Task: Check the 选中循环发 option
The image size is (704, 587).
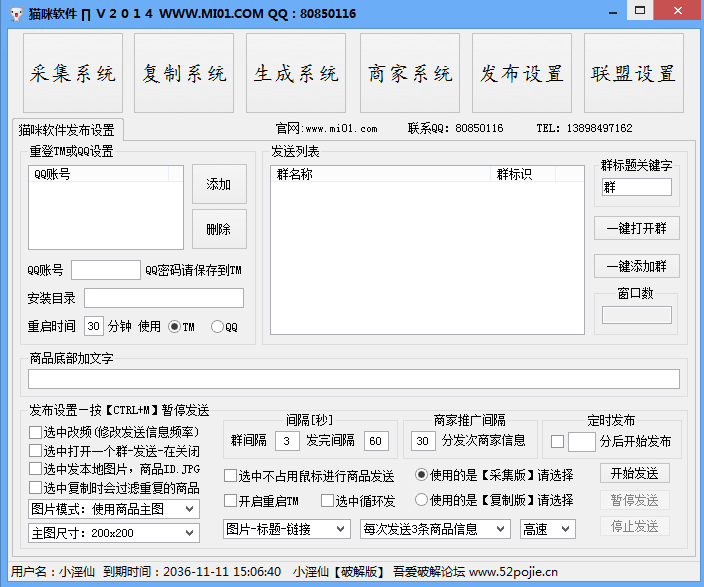Action: point(327,501)
